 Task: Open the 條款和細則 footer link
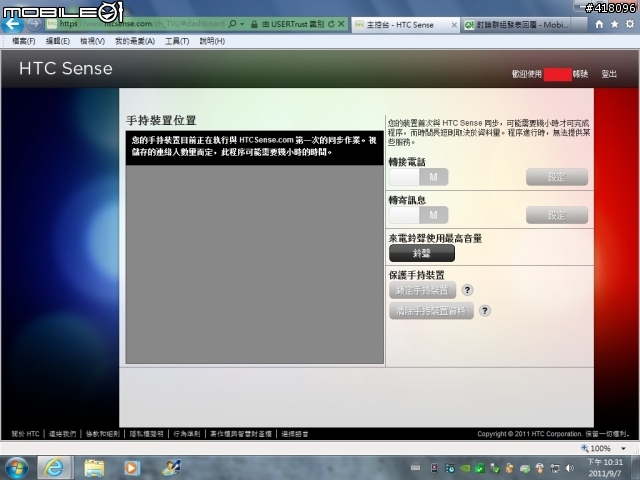(102, 434)
